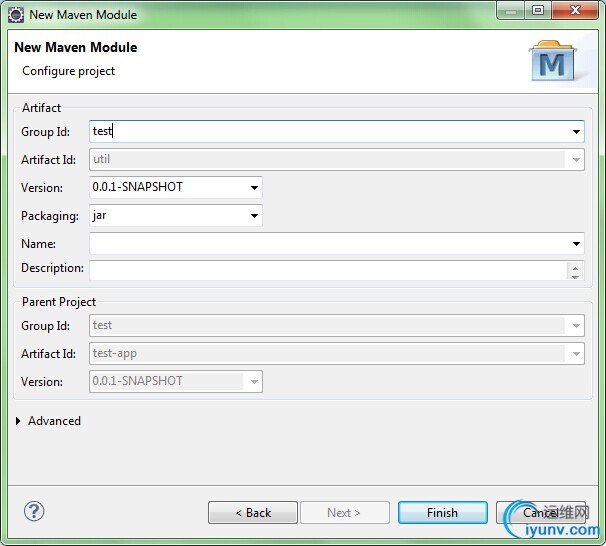The height and width of the screenshot is (546, 606).
Task: Open the Name field dropdown arrow
Action: pos(576,244)
